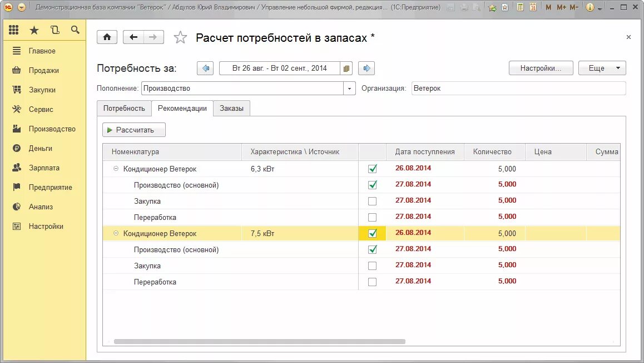644x363 pixels.
Task: Open the info (i) icon
Action: pyautogui.click(x=590, y=7)
